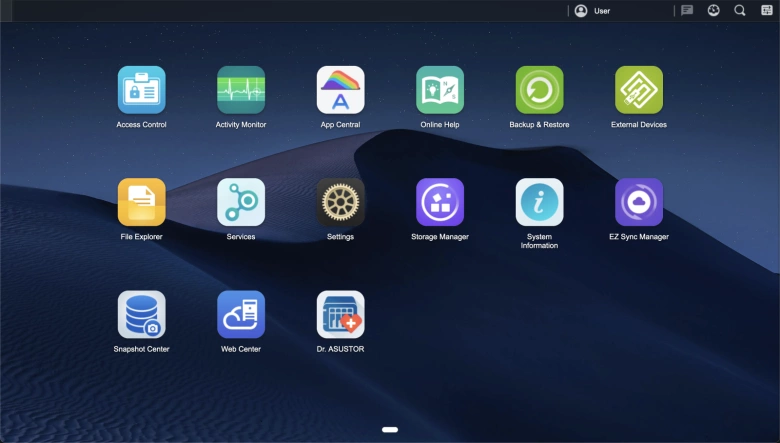Launch Backup & Restore

(x=539, y=90)
